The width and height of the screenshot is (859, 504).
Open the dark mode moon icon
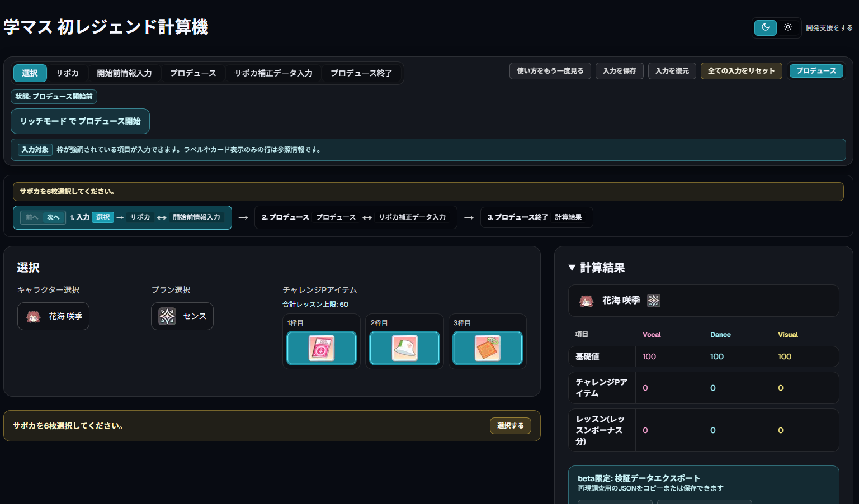point(765,27)
